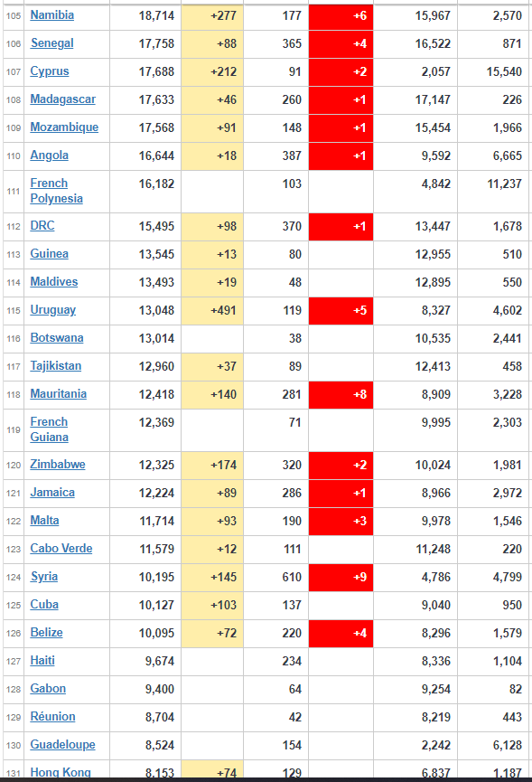
Task: Select the Mozambique link
Action: click(64, 127)
